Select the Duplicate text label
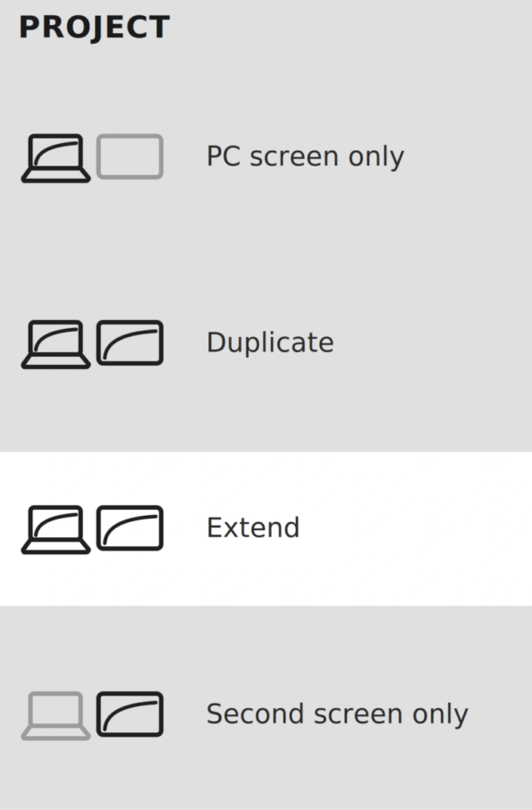 [x=270, y=342]
